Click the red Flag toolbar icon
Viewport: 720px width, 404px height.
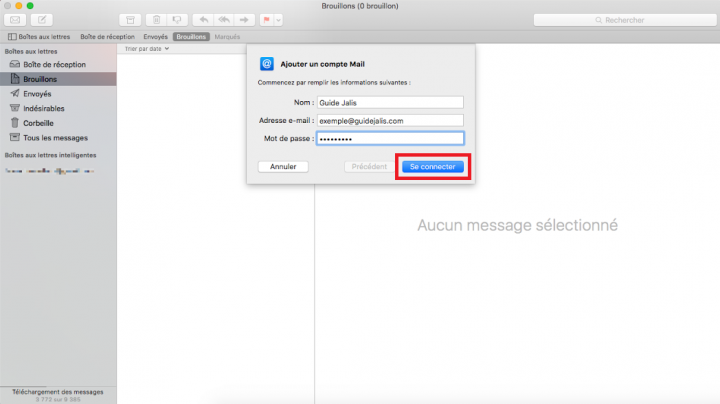(267, 19)
